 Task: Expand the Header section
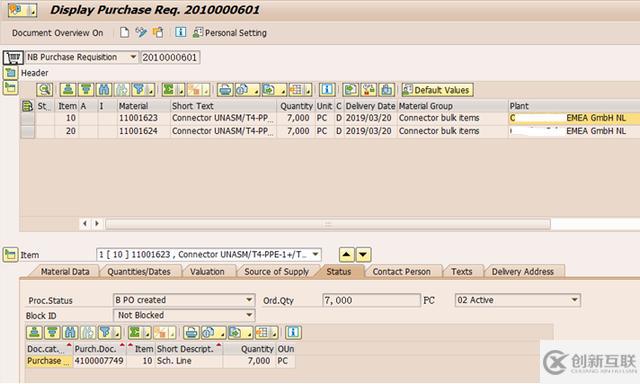(10, 73)
